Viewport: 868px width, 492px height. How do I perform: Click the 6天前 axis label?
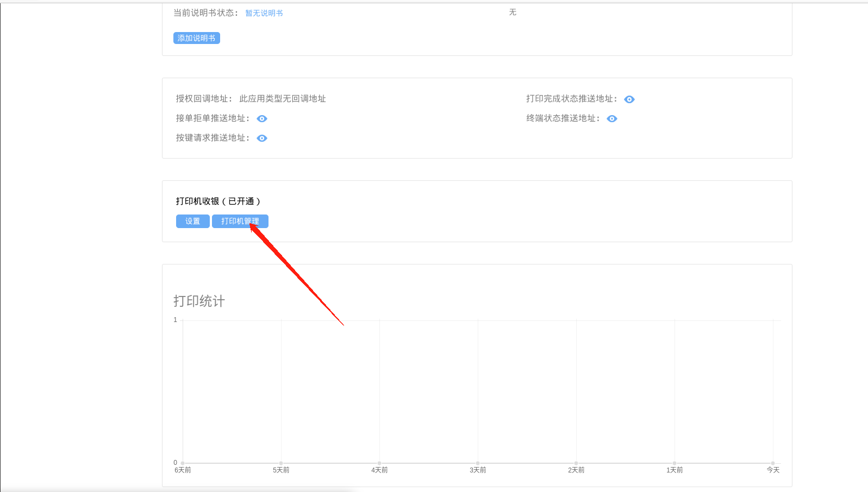(x=183, y=470)
